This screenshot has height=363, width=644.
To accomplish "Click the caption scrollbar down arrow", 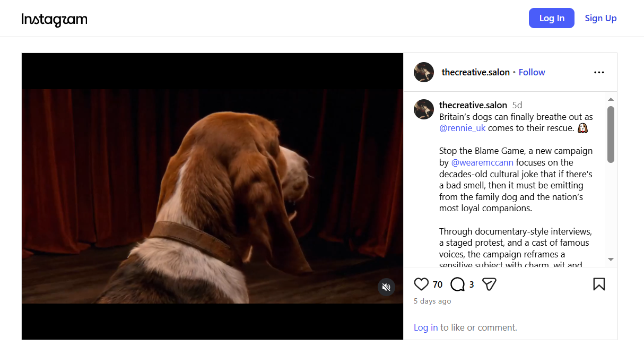I will click(x=611, y=260).
